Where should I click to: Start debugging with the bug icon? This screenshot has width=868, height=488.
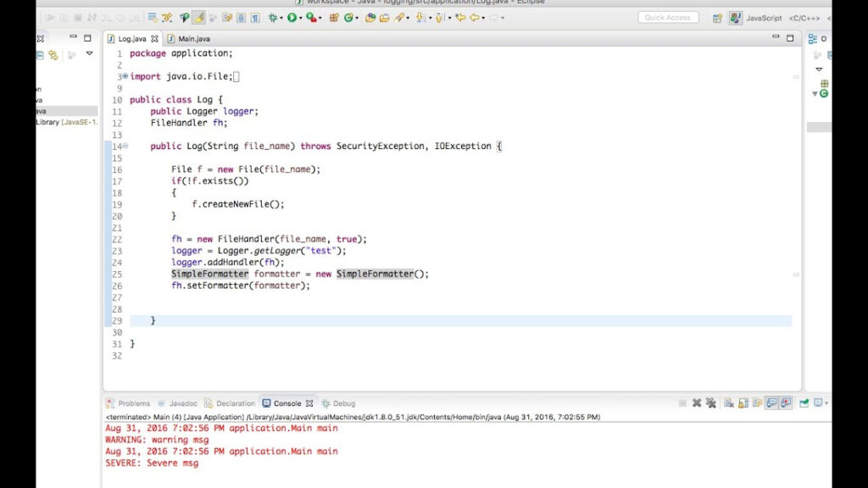273,18
